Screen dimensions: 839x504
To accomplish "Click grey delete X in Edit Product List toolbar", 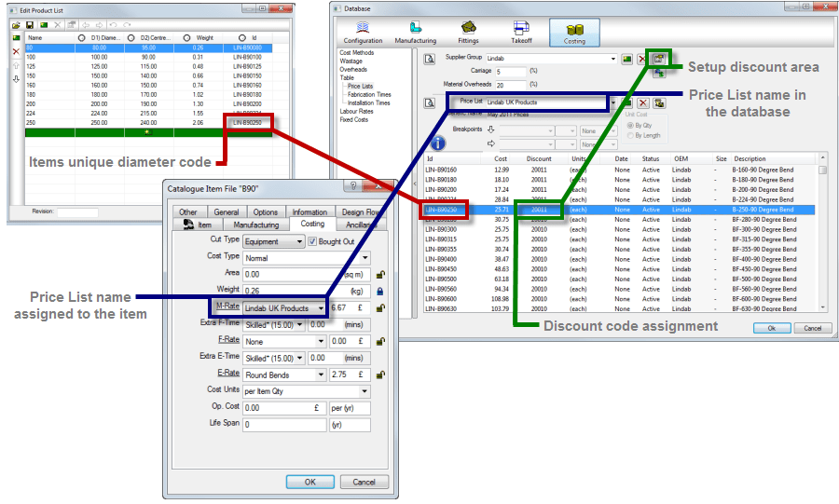I will [x=58, y=25].
